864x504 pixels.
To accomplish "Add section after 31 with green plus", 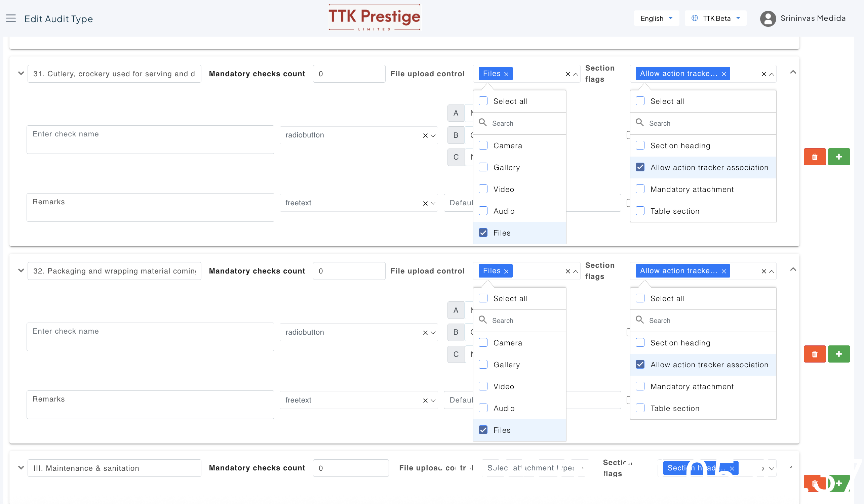I will pos(839,157).
